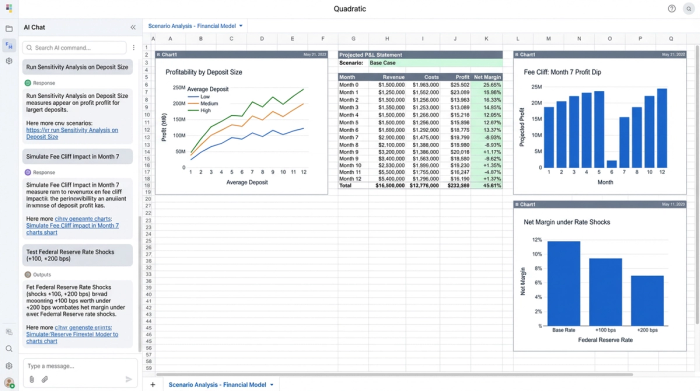This screenshot has height=391, width=700.
Task: Open the sheet tab dropdown arrow at bottom
Action: pos(271,385)
